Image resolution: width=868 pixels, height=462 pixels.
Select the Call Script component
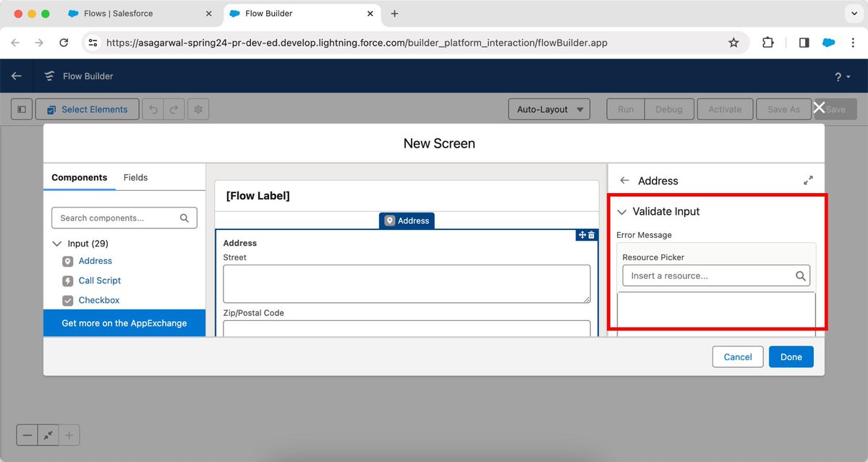coord(100,281)
